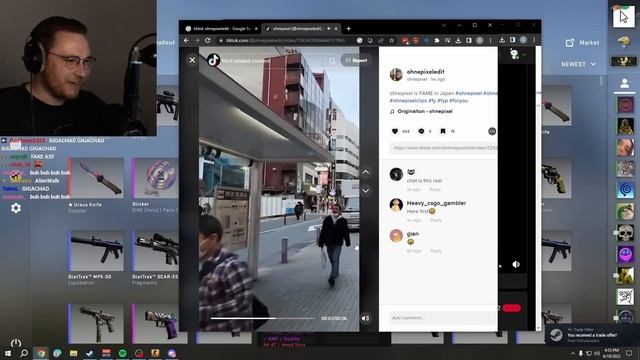Close the TikTok video viewer with X
This screenshot has height=360, width=640.
[192, 60]
